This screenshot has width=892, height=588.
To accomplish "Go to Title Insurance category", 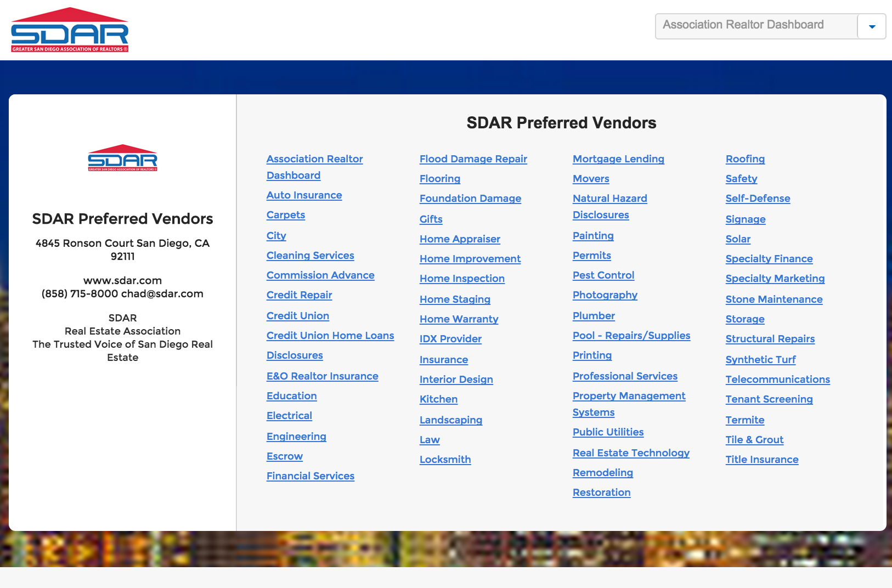I will pos(761,460).
